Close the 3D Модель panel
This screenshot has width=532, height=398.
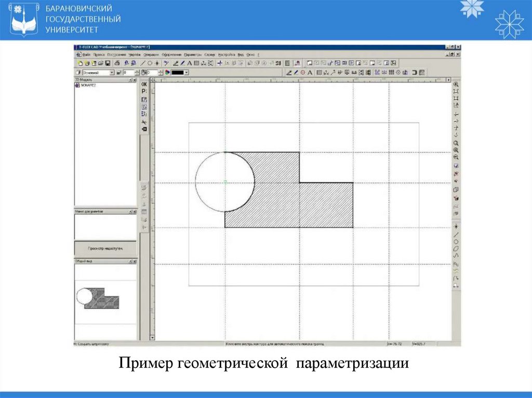pos(135,80)
